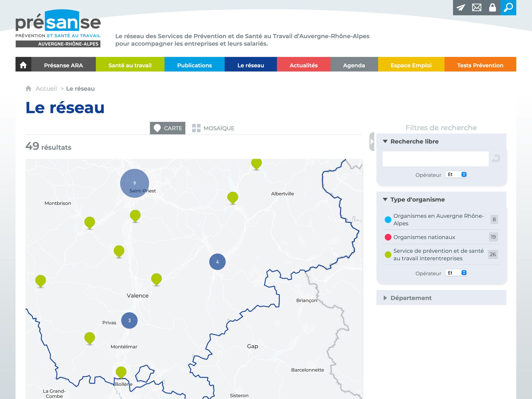Screen dimensions: 532x399
Task: Click the map cluster marker labeled 4
Action: point(217,262)
